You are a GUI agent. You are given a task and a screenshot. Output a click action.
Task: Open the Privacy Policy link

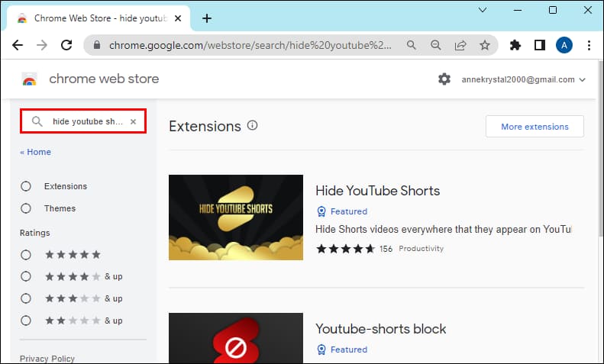click(47, 359)
